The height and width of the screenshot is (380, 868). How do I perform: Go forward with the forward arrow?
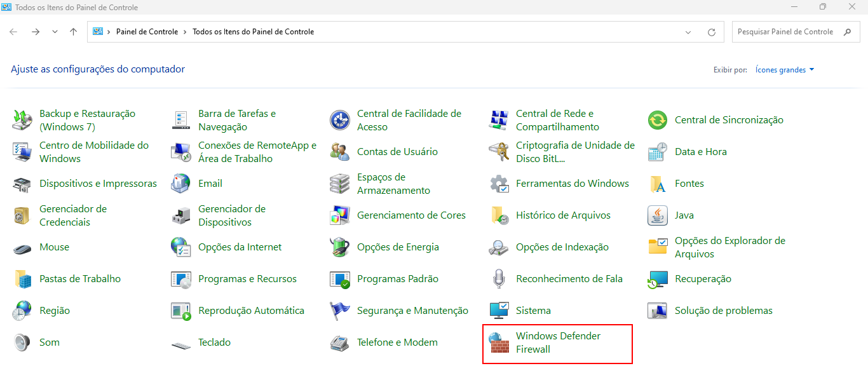[36, 32]
